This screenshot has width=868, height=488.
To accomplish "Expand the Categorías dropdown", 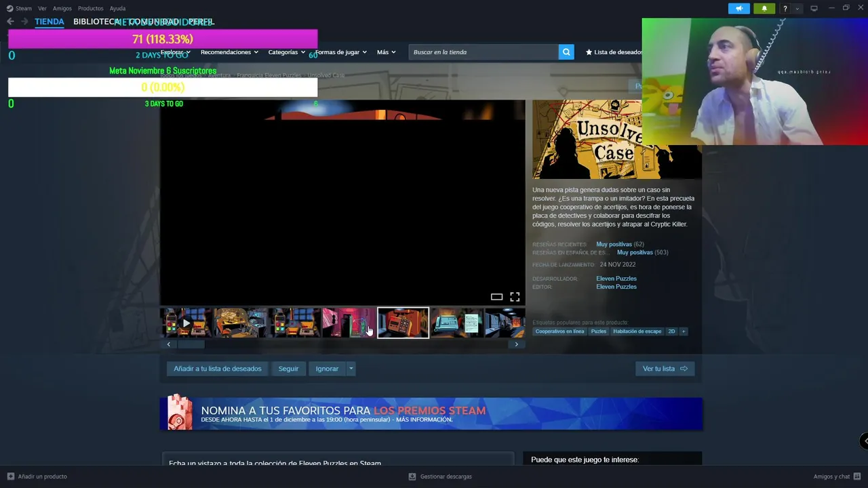I will click(286, 52).
